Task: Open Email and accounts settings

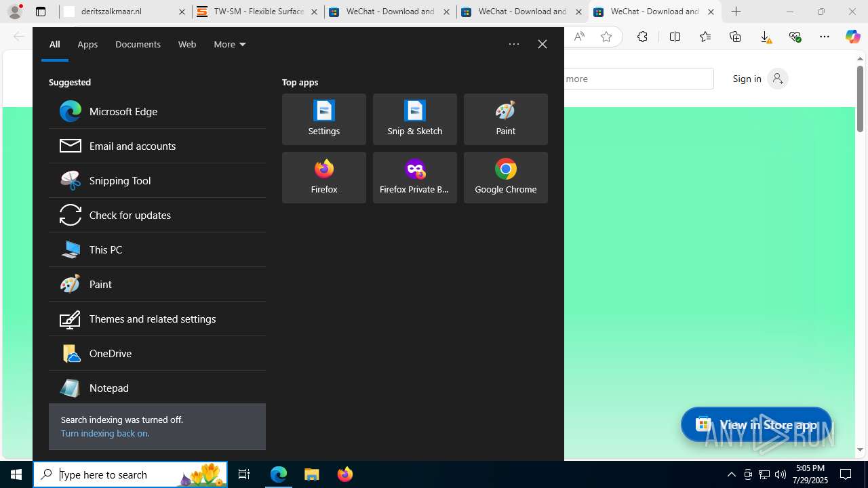Action: (157, 146)
